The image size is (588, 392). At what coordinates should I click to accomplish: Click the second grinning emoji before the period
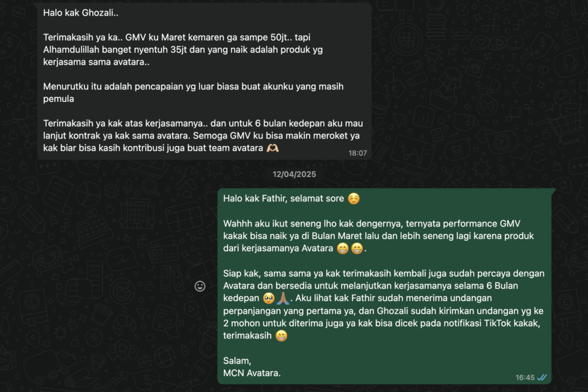[x=357, y=248]
